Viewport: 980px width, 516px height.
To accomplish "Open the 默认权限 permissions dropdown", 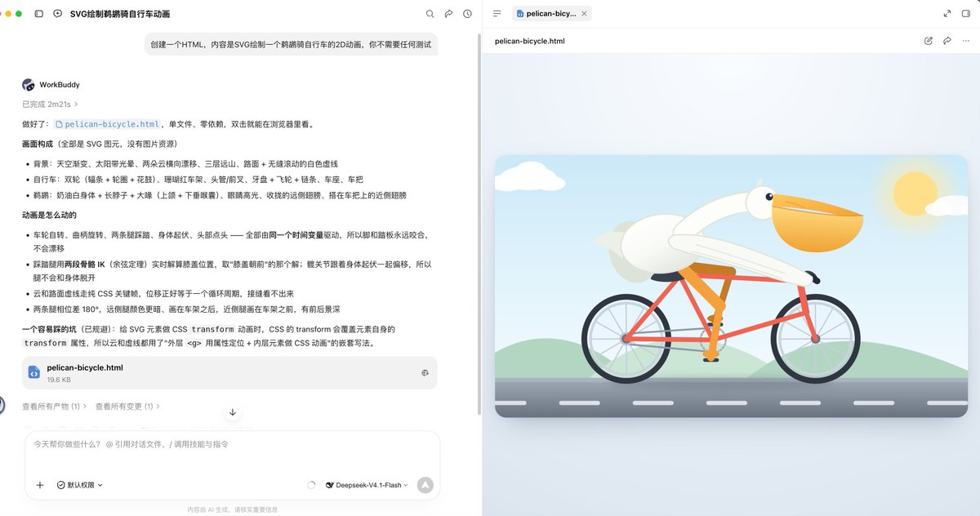I will pyautogui.click(x=80, y=485).
